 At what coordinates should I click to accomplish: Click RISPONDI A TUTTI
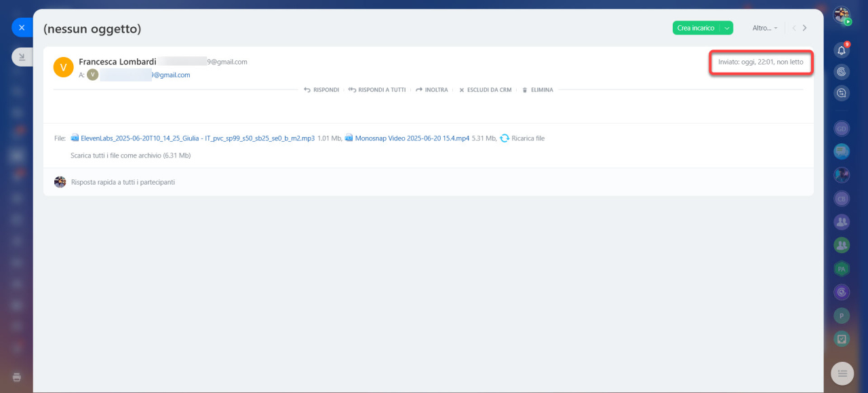377,90
